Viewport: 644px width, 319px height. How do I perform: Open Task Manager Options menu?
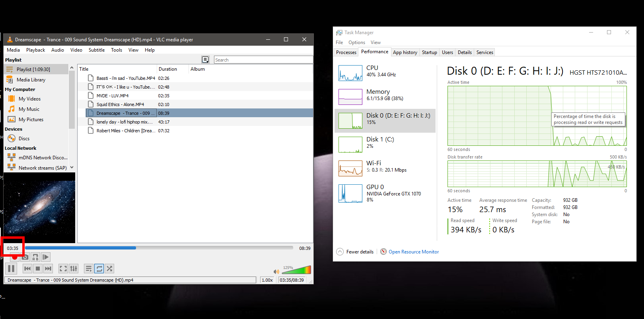357,43
